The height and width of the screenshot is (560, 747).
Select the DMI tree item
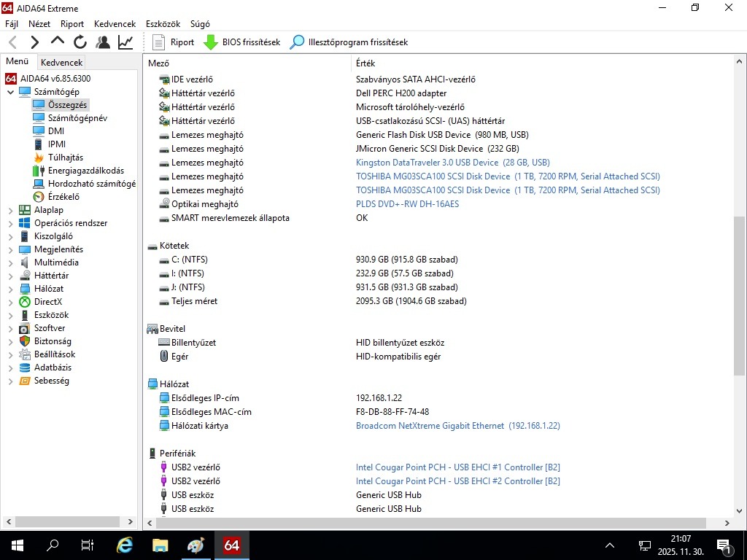coord(55,131)
